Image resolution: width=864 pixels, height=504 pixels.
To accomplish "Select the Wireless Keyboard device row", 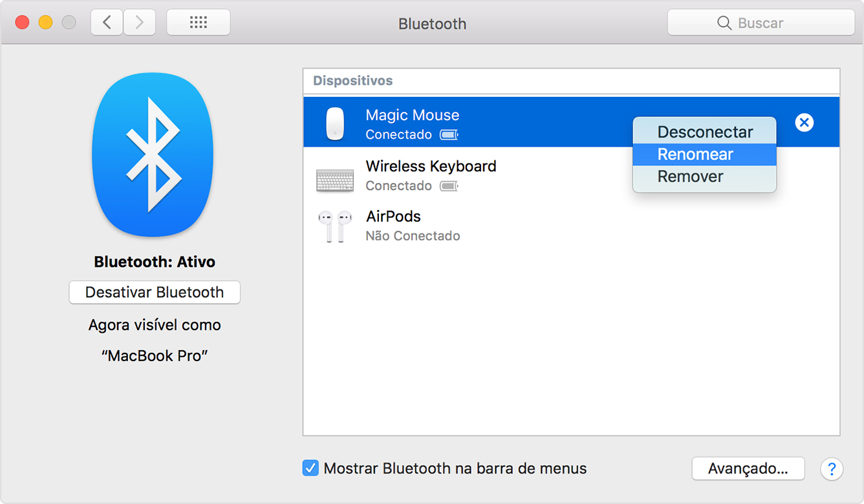I will pyautogui.click(x=517, y=175).
